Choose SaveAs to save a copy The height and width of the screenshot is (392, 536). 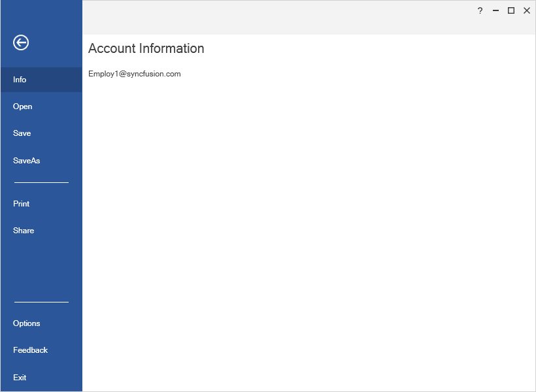tap(26, 160)
